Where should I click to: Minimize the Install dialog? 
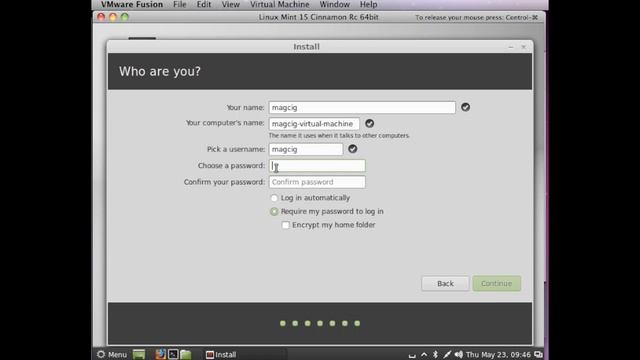point(511,47)
